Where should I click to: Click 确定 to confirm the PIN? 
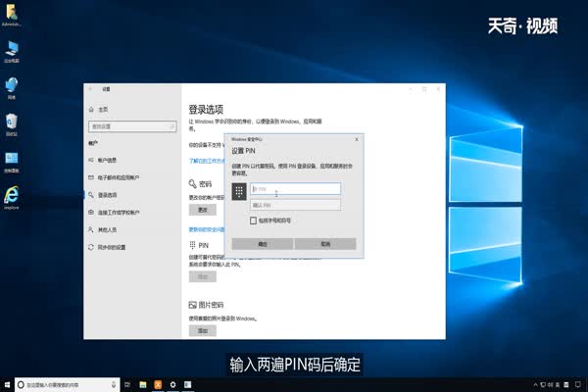(x=263, y=244)
